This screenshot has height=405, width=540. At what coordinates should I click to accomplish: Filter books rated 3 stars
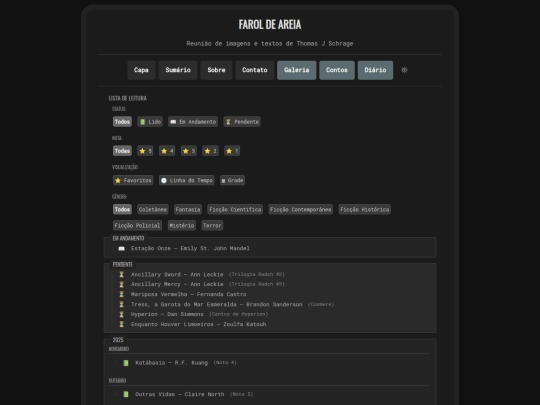pyautogui.click(x=189, y=151)
